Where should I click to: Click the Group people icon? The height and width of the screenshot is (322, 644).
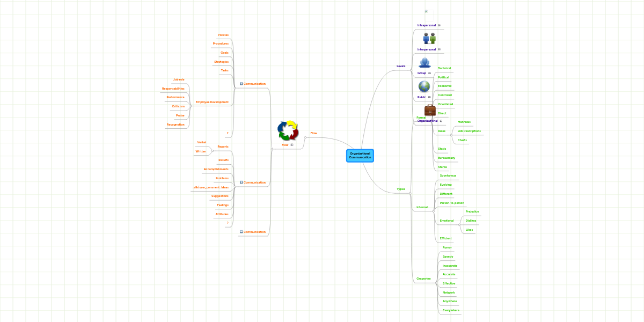(x=425, y=62)
